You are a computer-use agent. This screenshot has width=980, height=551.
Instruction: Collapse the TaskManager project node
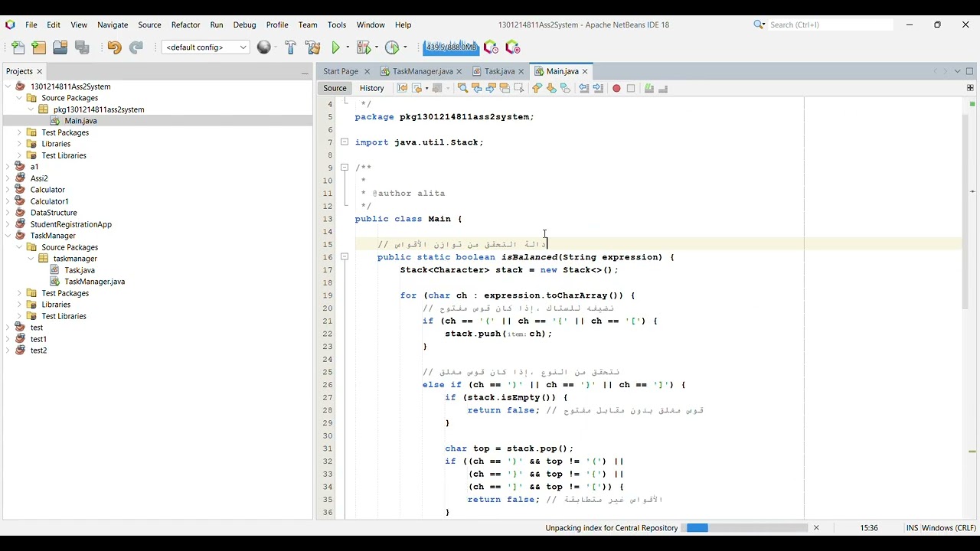click(8, 236)
